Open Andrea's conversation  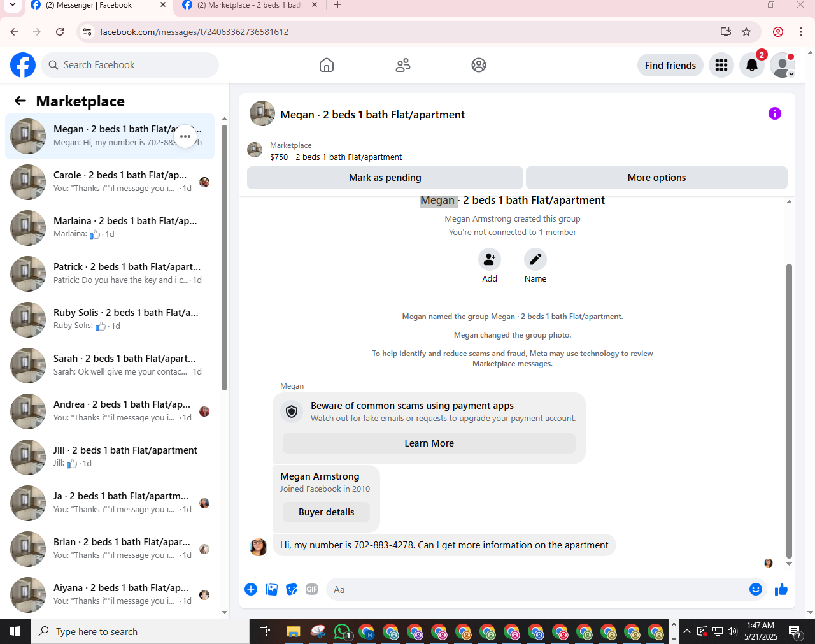pos(110,411)
